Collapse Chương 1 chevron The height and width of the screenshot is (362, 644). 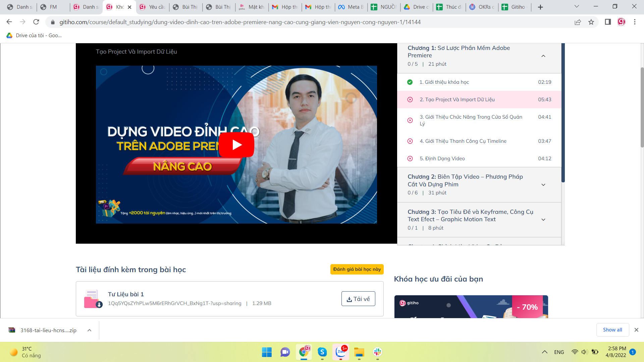(x=543, y=56)
